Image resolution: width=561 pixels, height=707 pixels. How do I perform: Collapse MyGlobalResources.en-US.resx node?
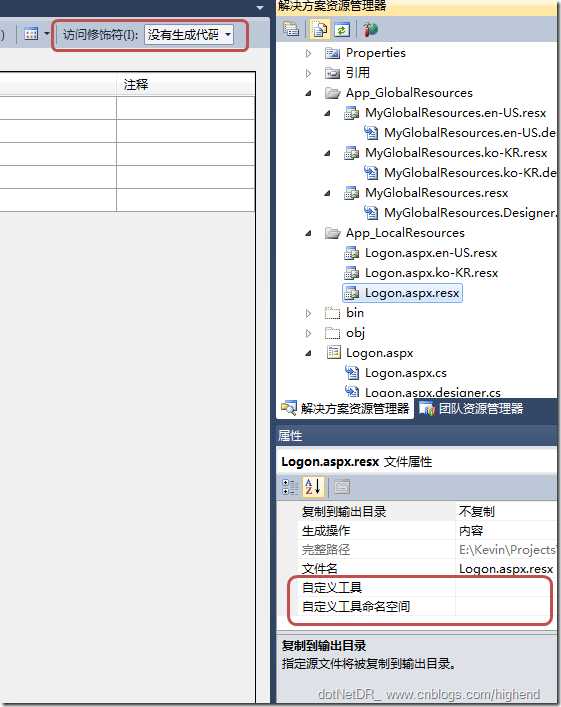[327, 113]
